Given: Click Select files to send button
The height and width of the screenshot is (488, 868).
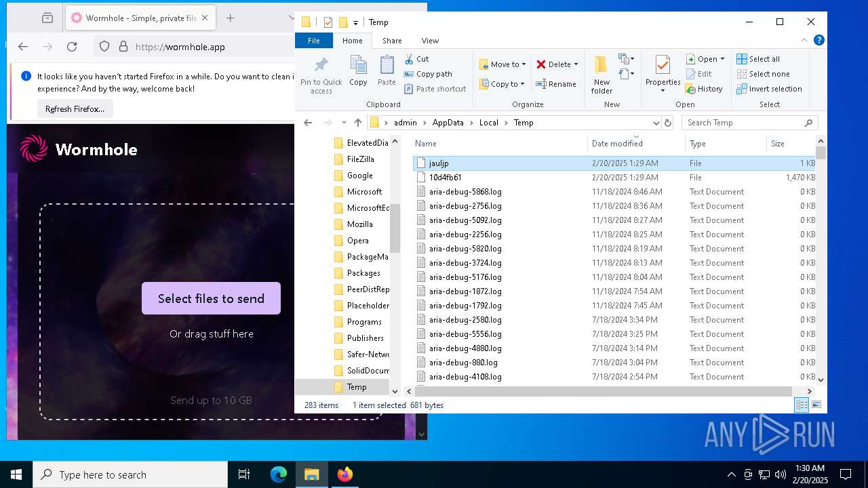Looking at the screenshot, I should pos(211,298).
